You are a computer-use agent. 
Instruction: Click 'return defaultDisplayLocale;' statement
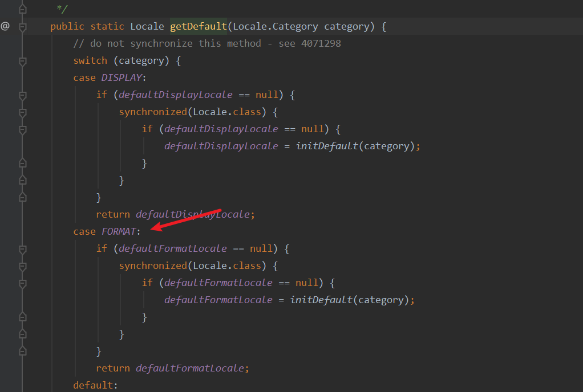pos(176,214)
